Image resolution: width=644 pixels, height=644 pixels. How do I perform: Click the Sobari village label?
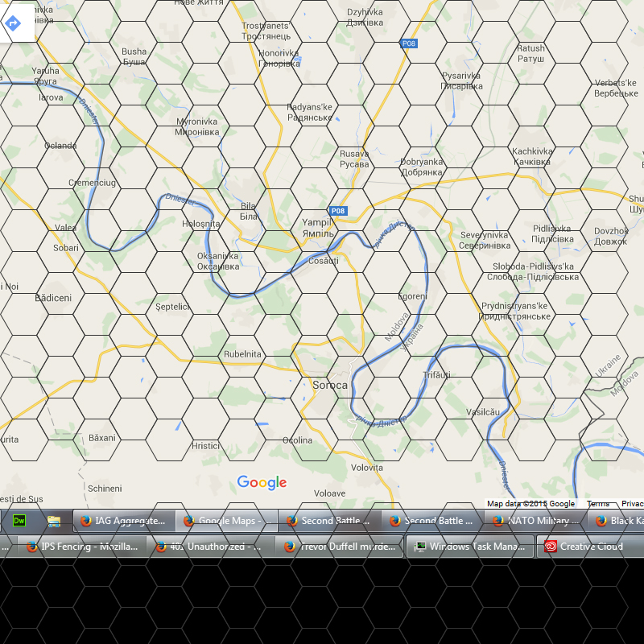click(66, 248)
